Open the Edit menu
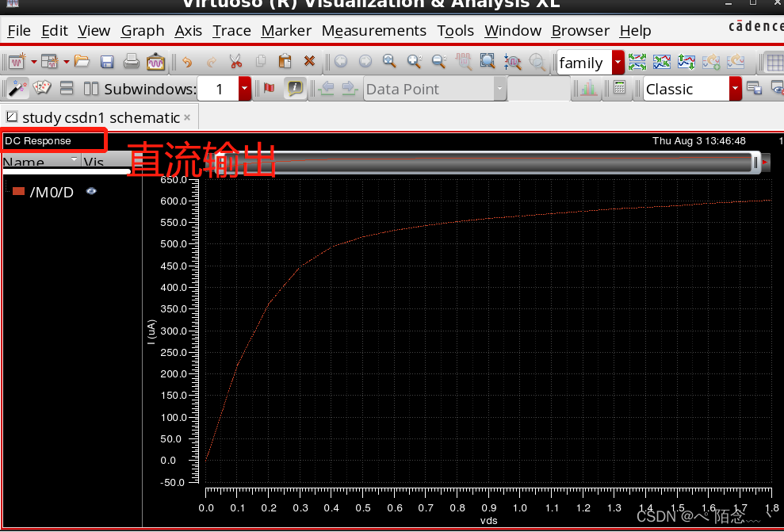Screen dimensions: 784x532 pyautogui.click(x=55, y=30)
